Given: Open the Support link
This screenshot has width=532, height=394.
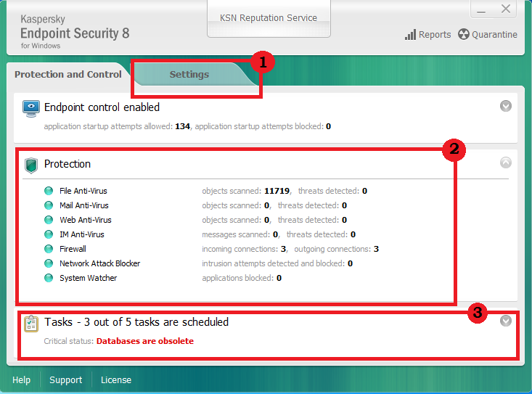Looking at the screenshot, I should (x=65, y=380).
